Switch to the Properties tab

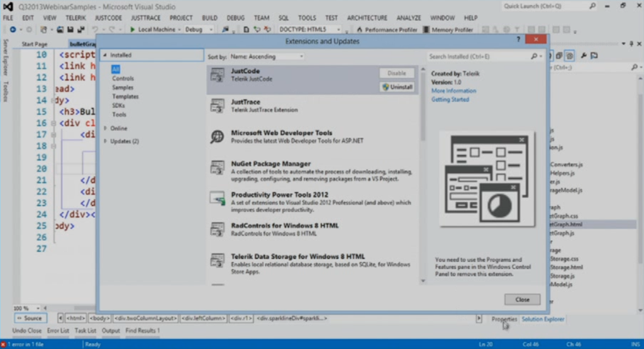(504, 319)
